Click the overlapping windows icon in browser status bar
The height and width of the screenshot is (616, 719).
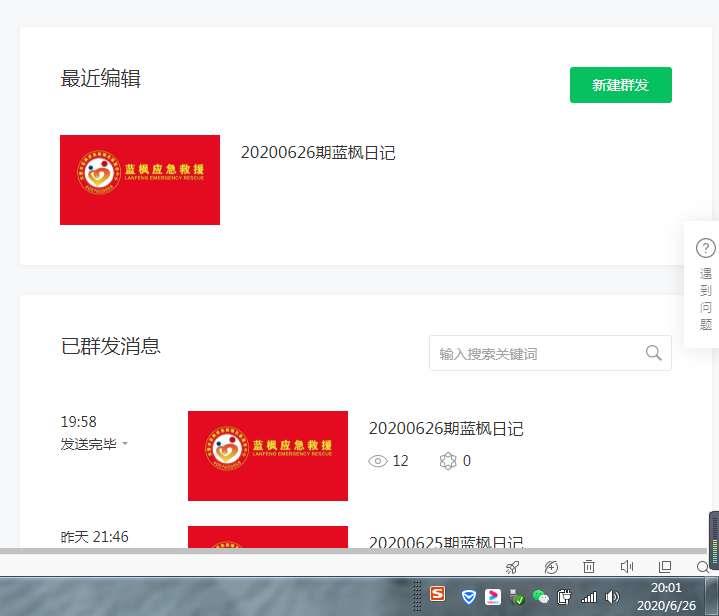pyautogui.click(x=665, y=567)
